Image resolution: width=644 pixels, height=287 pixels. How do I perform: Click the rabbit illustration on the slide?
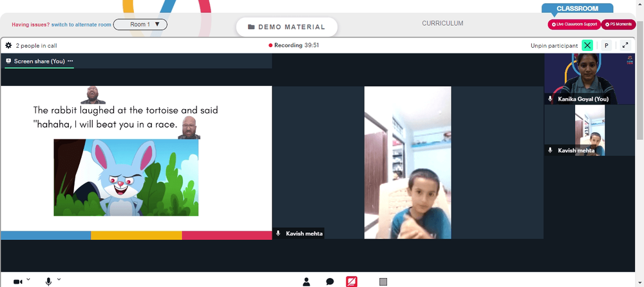pyautogui.click(x=126, y=177)
